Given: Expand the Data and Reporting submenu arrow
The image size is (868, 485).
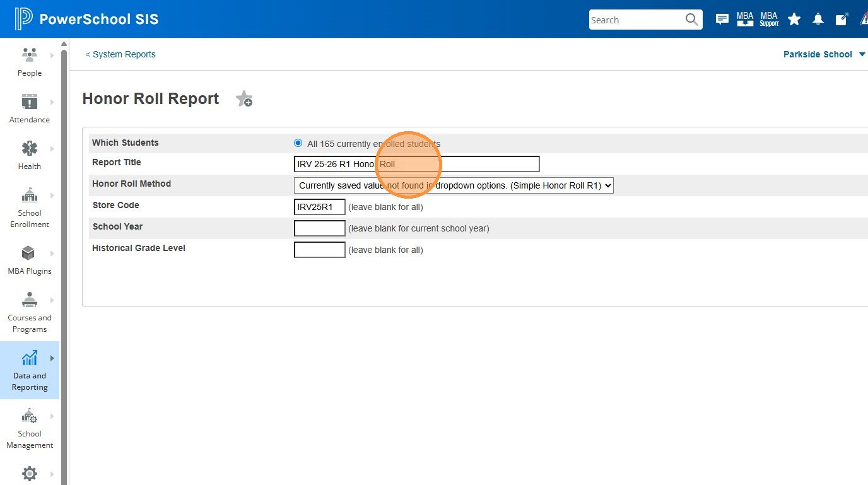Looking at the screenshot, I should tap(52, 358).
